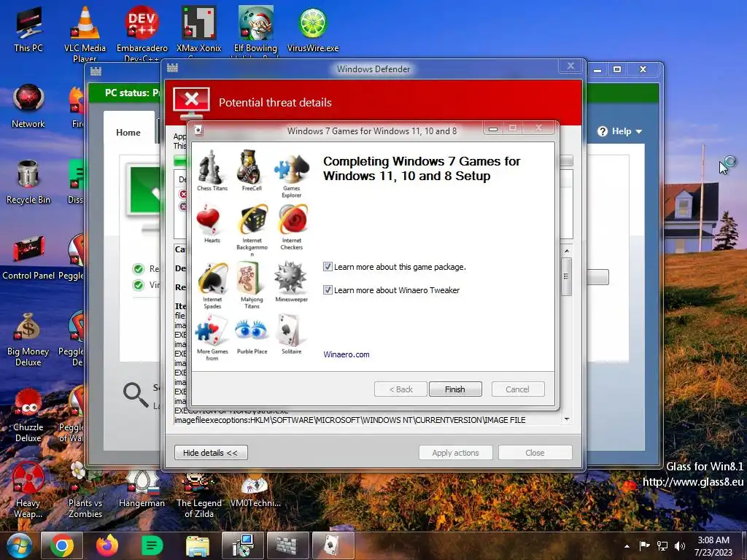Screen dimensions: 747x560
Task: Open XMax Xonix desktop shortcut
Action: click(198, 29)
